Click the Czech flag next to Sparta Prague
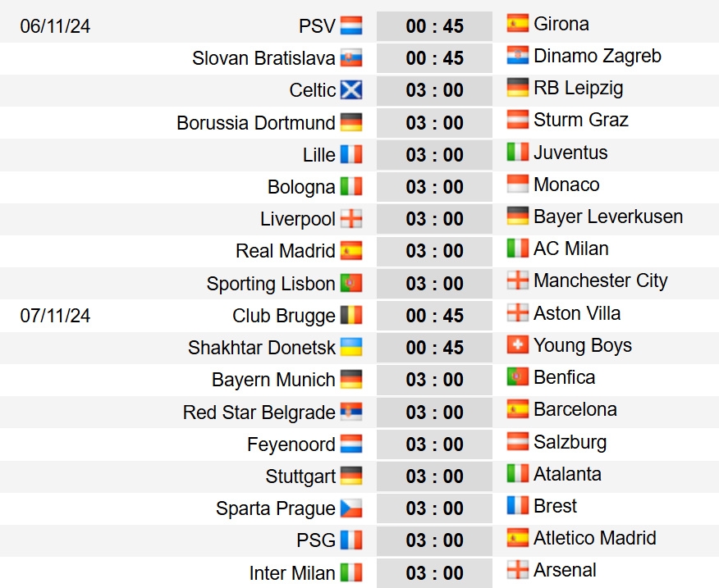This screenshot has height=588, width=719. [351, 508]
